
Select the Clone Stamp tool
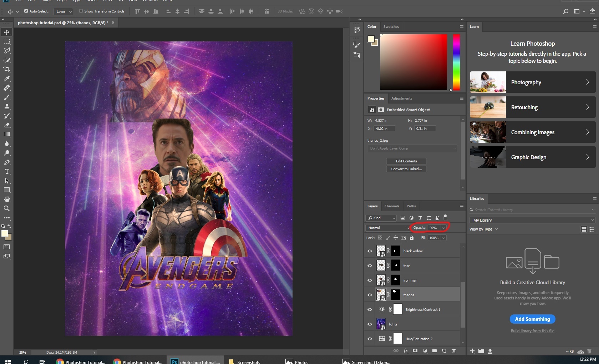tap(7, 106)
